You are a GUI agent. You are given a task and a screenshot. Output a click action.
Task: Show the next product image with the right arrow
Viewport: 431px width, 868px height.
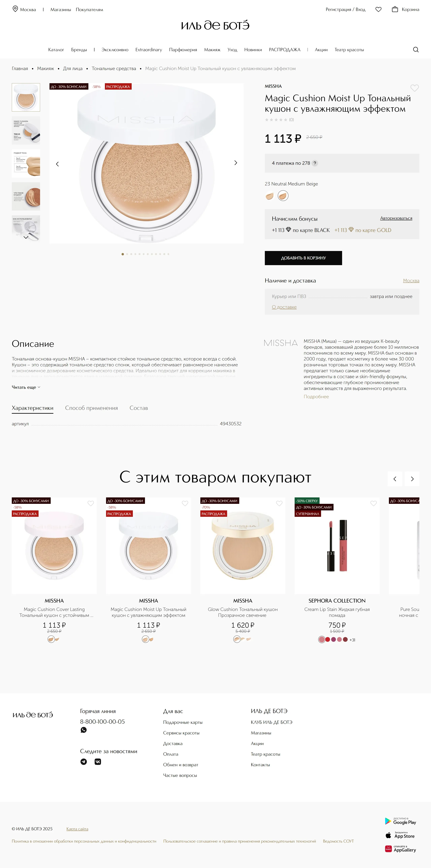click(236, 163)
